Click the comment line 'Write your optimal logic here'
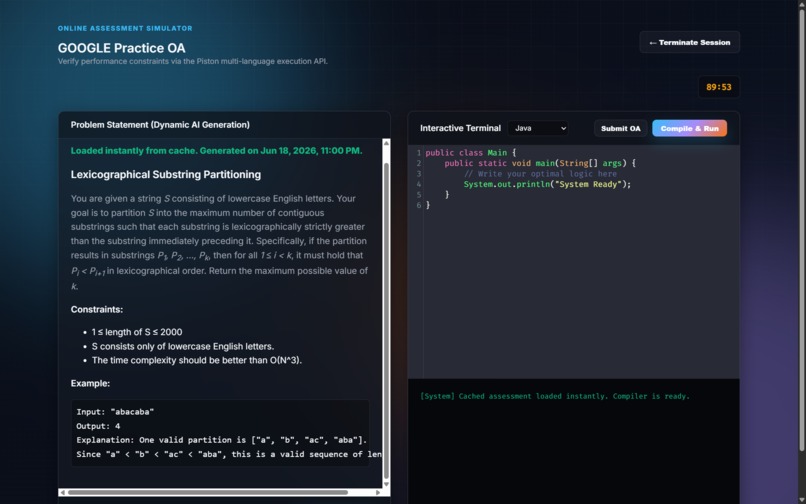The height and width of the screenshot is (504, 806). pyautogui.click(x=540, y=174)
